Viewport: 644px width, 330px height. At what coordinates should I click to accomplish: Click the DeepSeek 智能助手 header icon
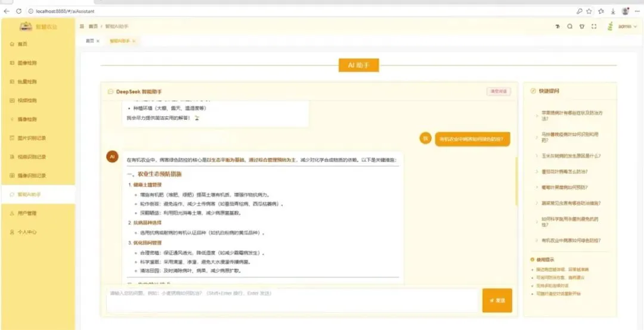(110, 92)
